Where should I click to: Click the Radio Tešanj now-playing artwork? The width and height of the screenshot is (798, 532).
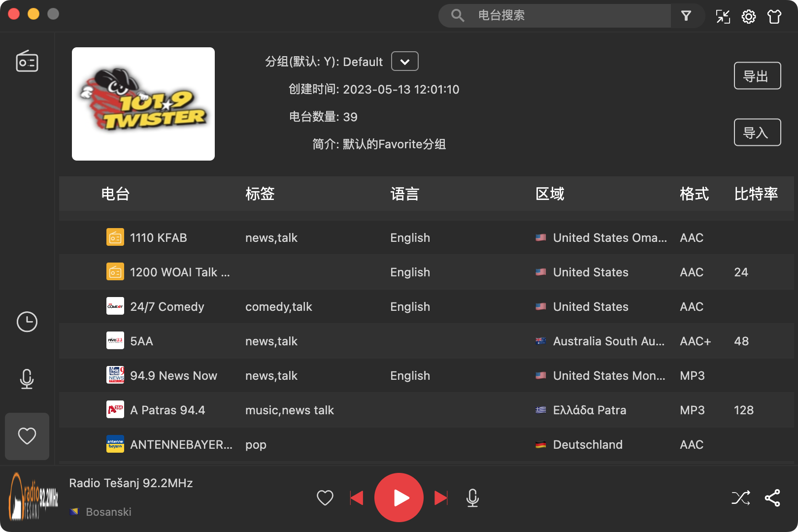33,497
